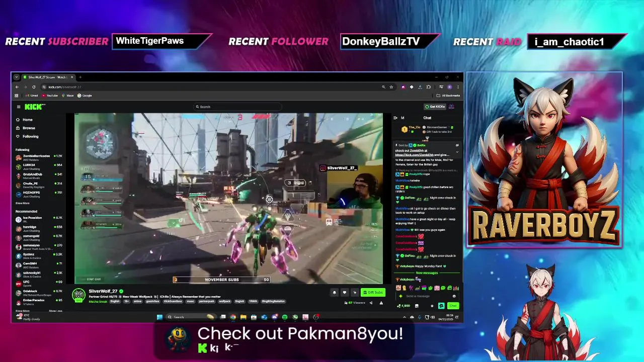The width and height of the screenshot is (644, 362).
Task: Open the kick.com/ZombEhh link in pinned message
Action: 415,155
